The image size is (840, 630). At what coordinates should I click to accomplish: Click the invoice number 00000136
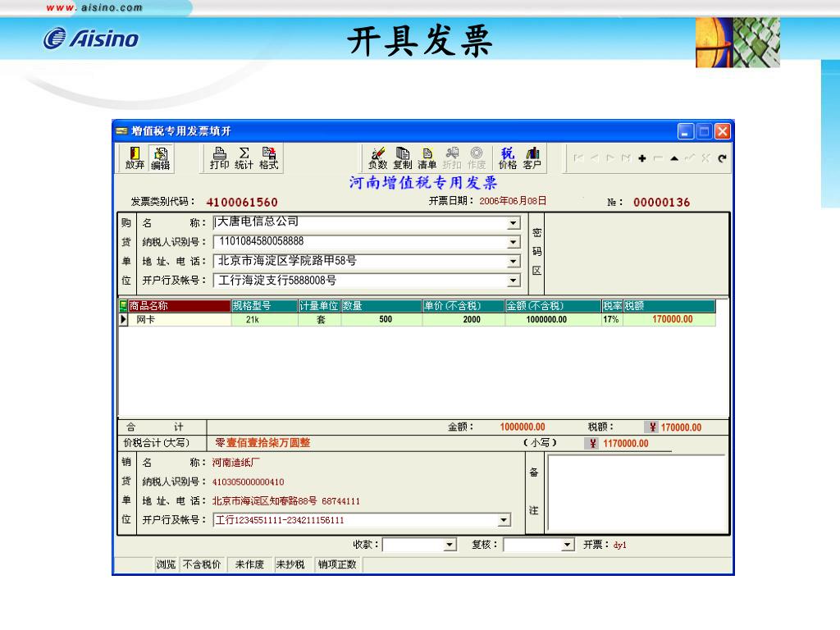coord(662,203)
